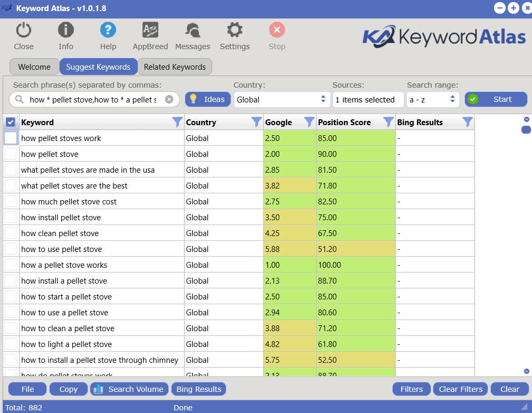Screen dimensions: 532x413
Task: Open AppBreed from the toolbar
Action: [x=150, y=31]
